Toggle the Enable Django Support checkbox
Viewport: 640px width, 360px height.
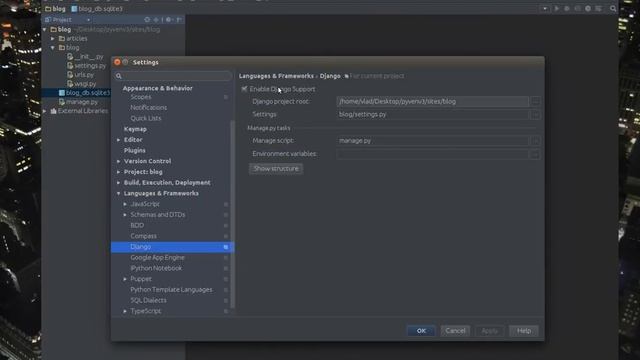pyautogui.click(x=244, y=89)
